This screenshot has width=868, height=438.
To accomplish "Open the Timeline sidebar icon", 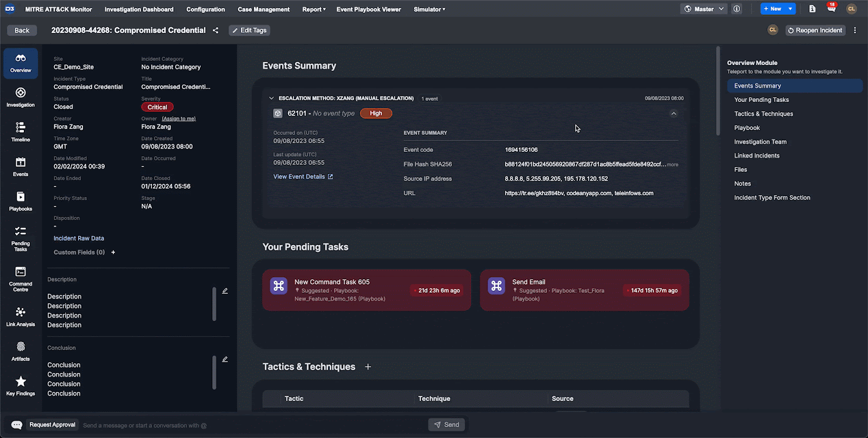I will [x=21, y=132].
